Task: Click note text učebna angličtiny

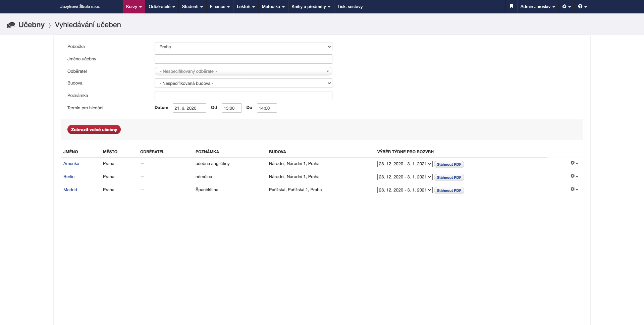Action: click(213, 164)
